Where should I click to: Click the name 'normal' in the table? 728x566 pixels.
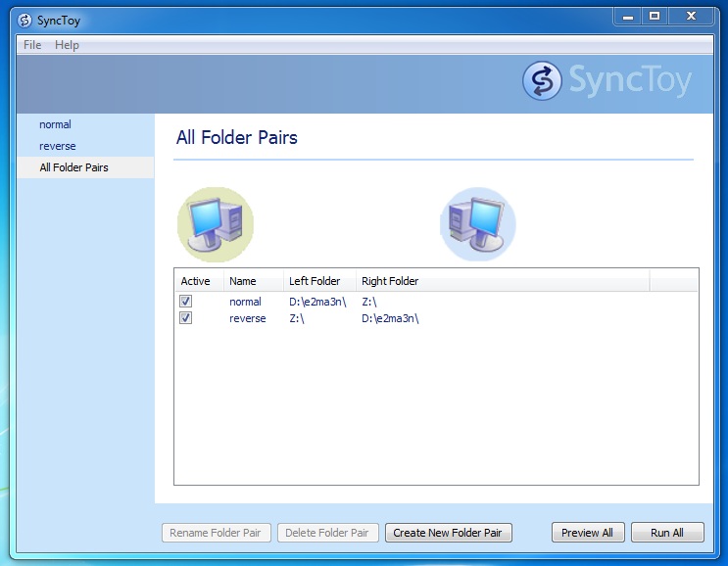tap(245, 302)
